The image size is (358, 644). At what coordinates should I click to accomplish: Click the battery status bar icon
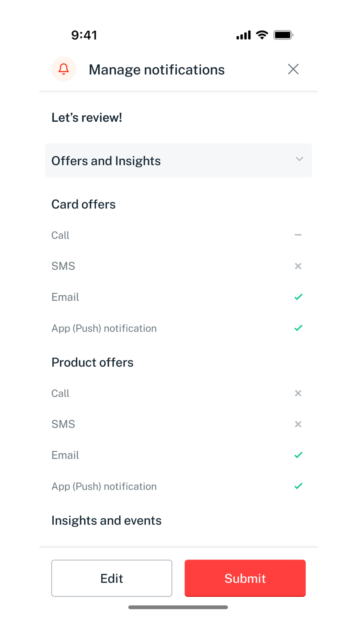283,35
